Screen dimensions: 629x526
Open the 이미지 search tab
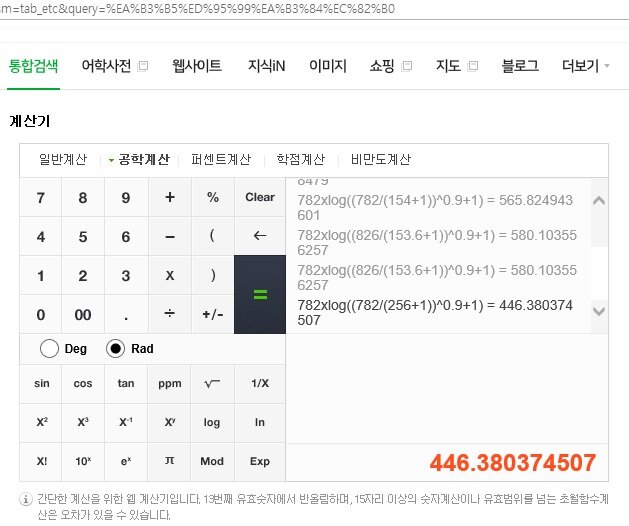point(328,66)
